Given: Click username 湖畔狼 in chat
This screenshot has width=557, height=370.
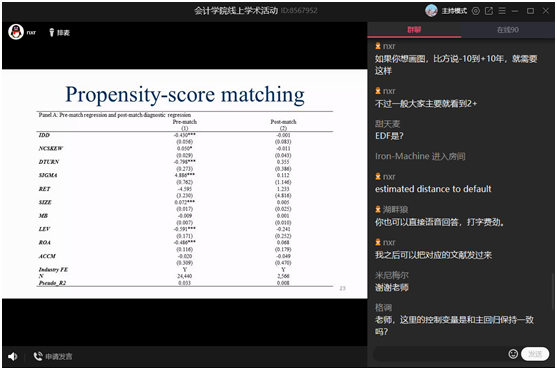Looking at the screenshot, I should pyautogui.click(x=395, y=210).
